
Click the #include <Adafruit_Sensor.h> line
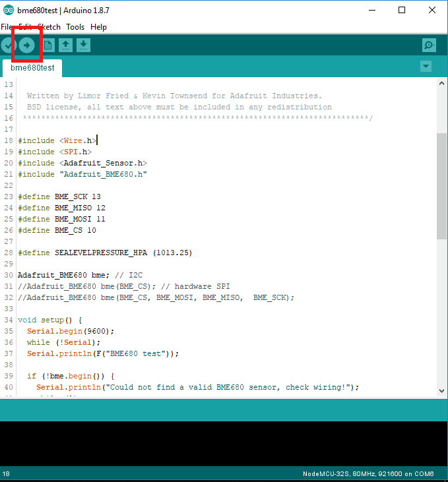(82, 163)
